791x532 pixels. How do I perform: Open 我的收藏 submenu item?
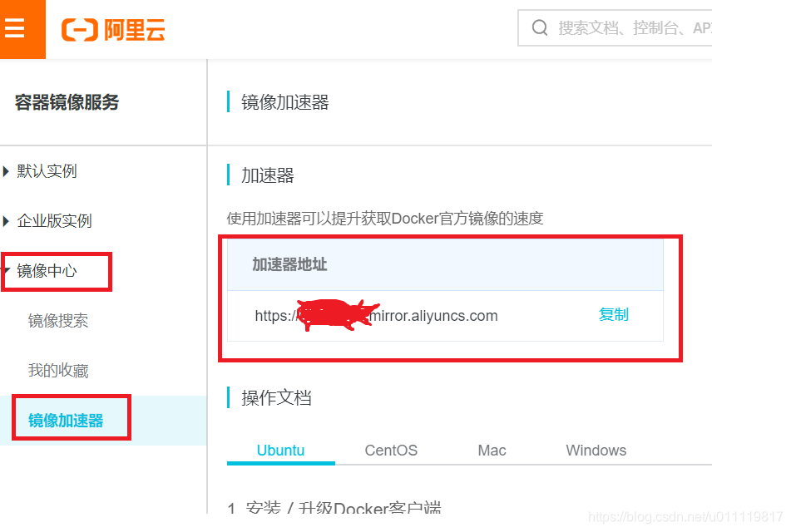(58, 371)
